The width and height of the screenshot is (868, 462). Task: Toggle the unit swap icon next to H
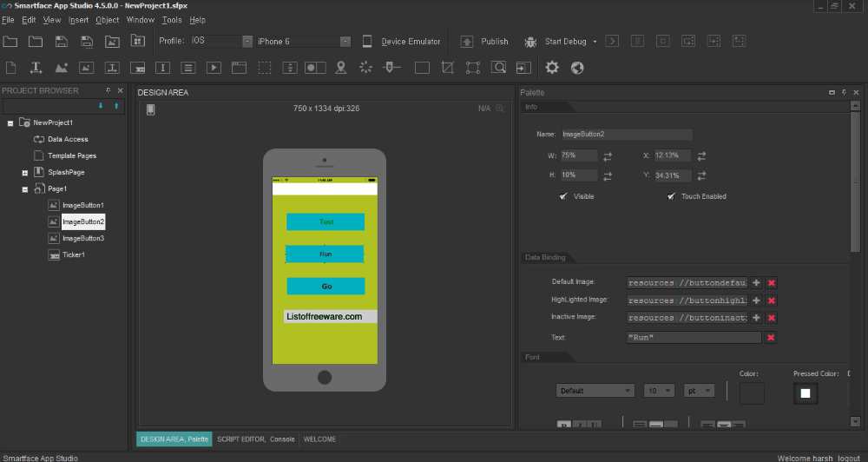[608, 176]
